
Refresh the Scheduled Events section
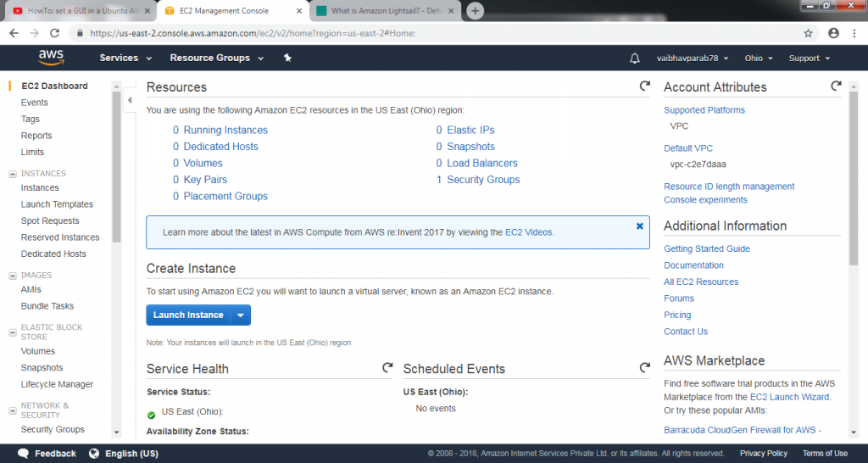[x=644, y=368]
